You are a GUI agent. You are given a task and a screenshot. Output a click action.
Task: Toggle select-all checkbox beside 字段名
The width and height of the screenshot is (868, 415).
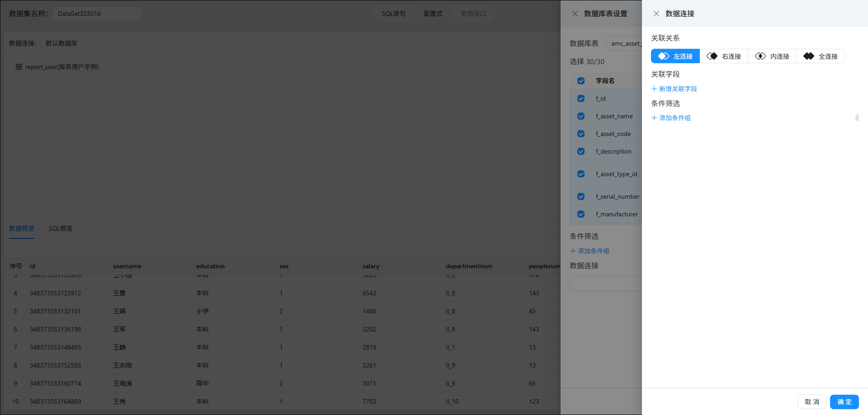[x=581, y=81]
